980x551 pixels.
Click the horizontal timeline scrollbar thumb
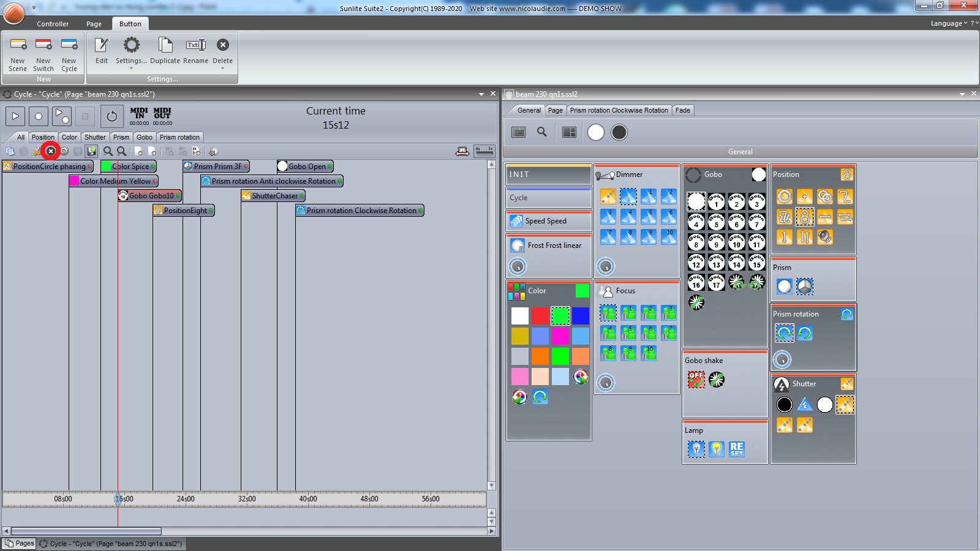86,531
